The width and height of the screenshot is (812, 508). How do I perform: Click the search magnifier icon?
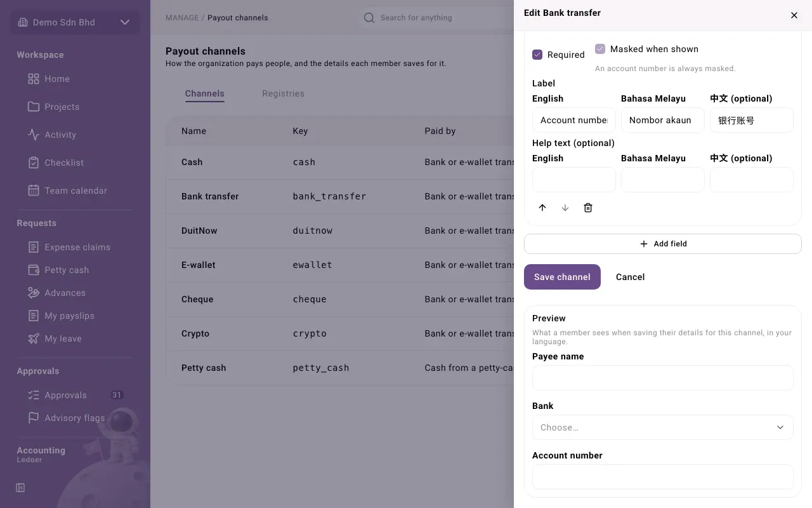(x=369, y=18)
